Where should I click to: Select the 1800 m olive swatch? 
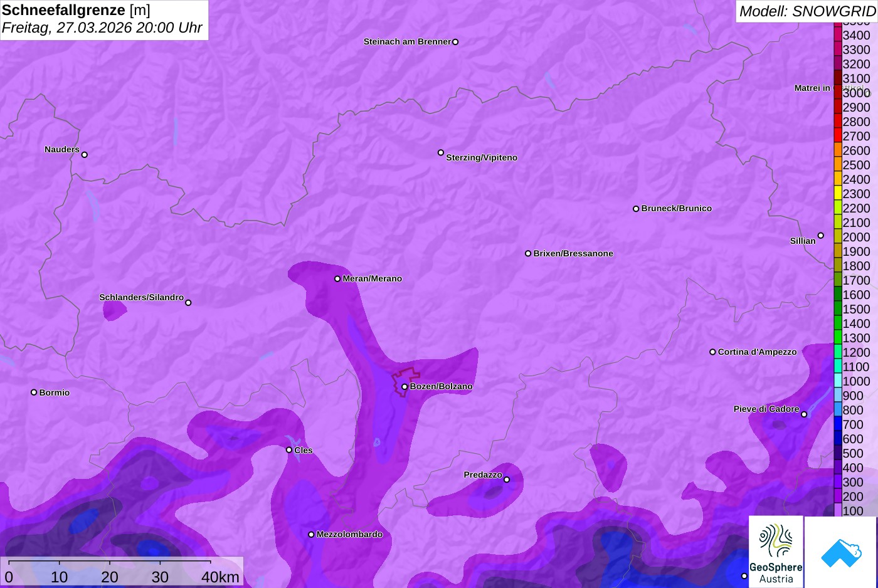(838, 265)
